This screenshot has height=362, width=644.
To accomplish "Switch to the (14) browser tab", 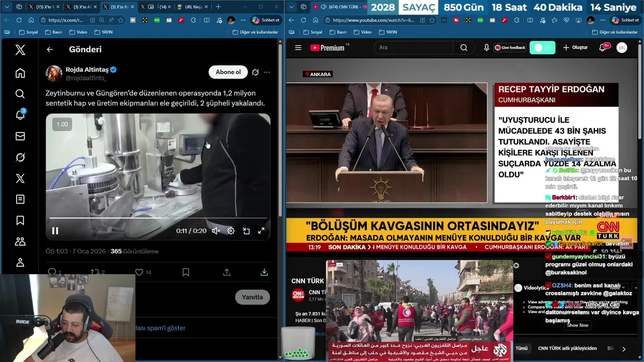I will click(156, 7).
